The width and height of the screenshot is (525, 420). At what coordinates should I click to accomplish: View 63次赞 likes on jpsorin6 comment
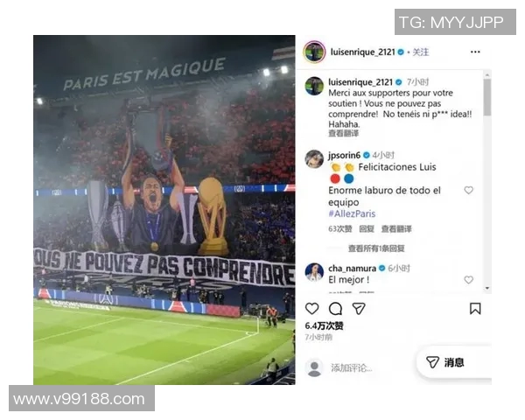pyautogui.click(x=340, y=229)
